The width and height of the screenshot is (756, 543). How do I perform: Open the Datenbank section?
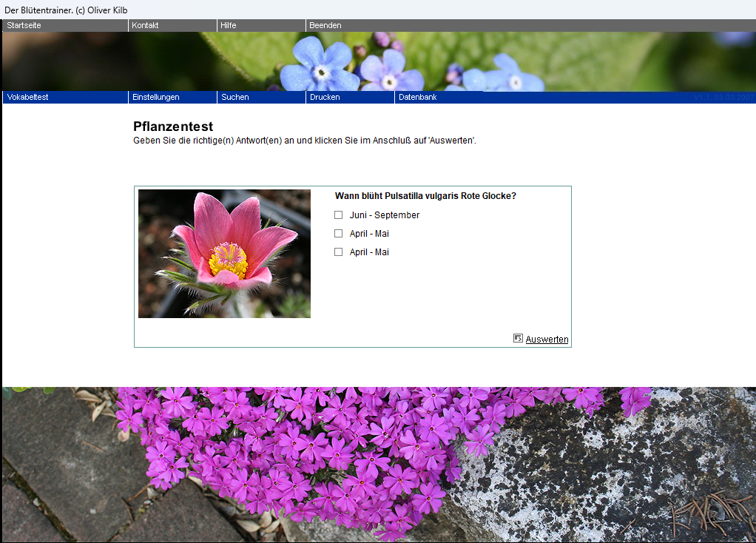418,97
